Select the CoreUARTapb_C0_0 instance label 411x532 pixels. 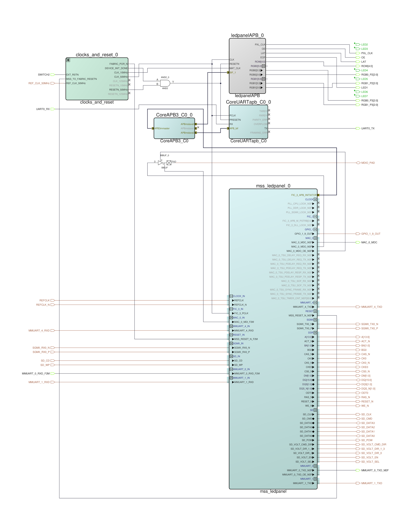pyautogui.click(x=248, y=102)
